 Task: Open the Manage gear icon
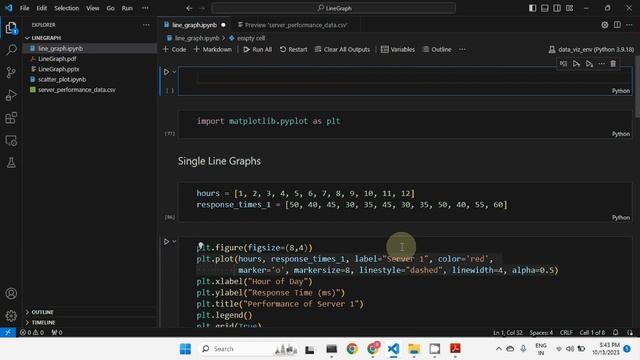pyautogui.click(x=11, y=316)
